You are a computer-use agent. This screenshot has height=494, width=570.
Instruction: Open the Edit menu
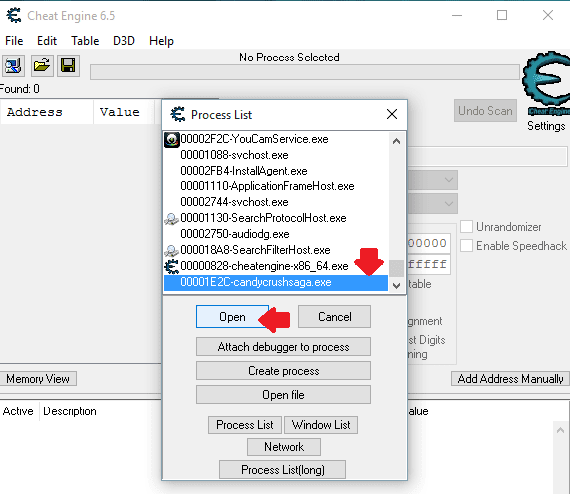47,41
